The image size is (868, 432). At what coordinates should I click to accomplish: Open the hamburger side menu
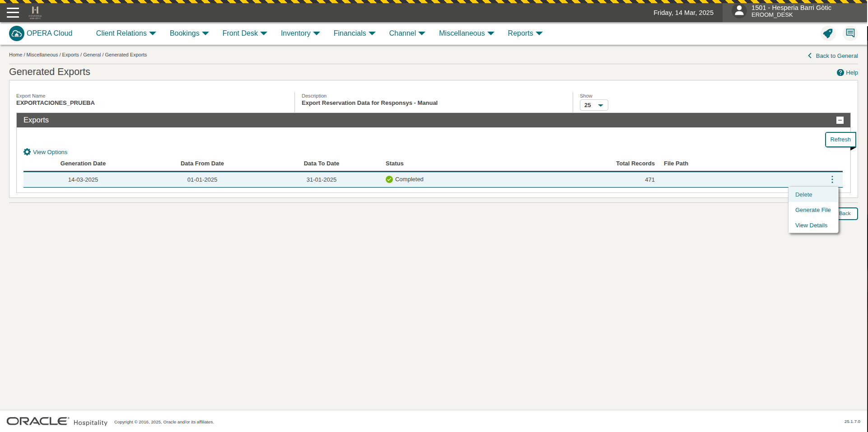[13, 13]
